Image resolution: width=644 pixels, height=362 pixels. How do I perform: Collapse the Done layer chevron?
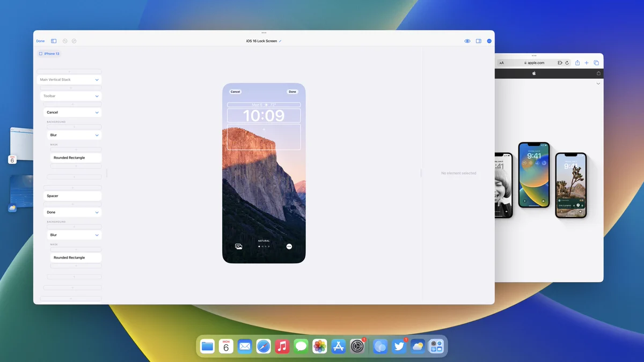[97, 212]
